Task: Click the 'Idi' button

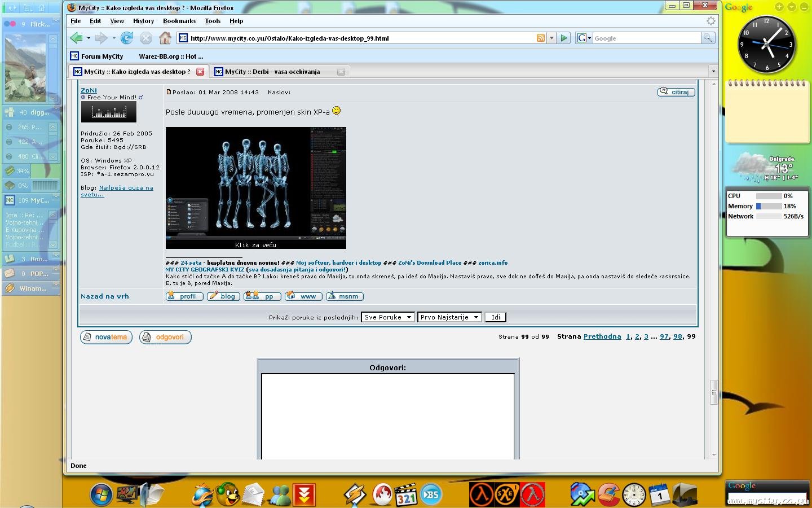Action: pos(496,317)
